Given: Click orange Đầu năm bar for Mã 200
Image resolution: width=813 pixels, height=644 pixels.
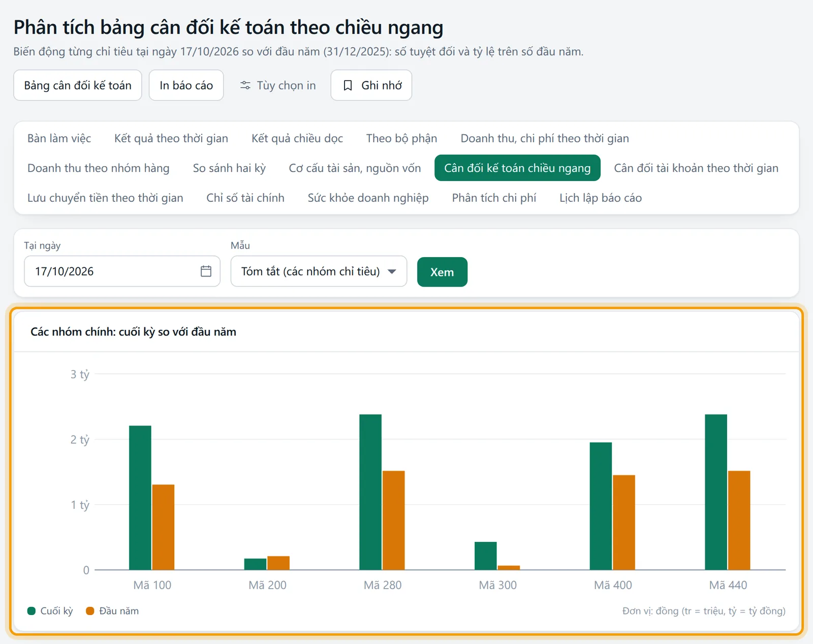Looking at the screenshot, I should [x=278, y=563].
